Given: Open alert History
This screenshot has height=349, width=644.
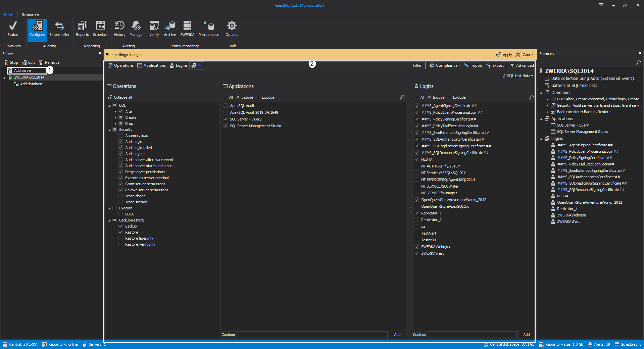Looking at the screenshot, I should [x=119, y=29].
